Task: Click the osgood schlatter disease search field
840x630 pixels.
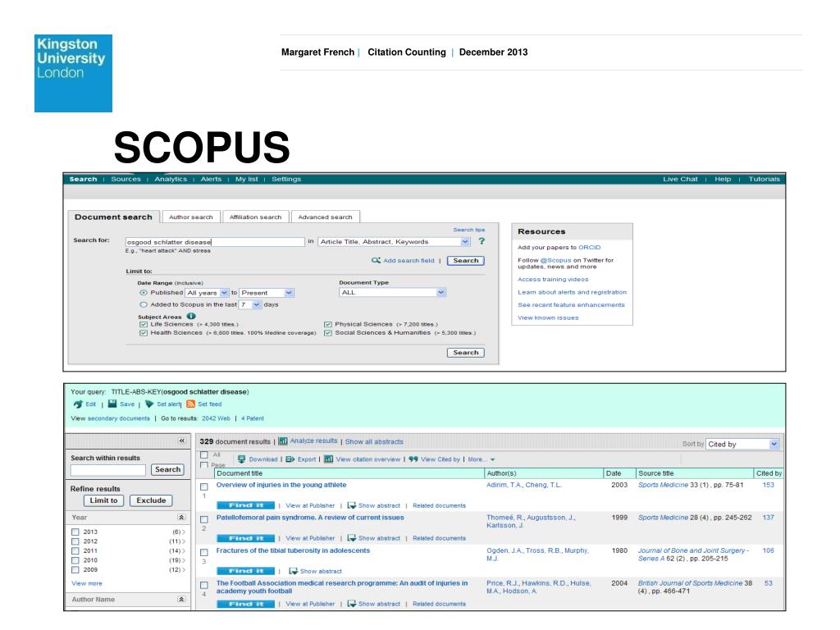Action: (215, 242)
